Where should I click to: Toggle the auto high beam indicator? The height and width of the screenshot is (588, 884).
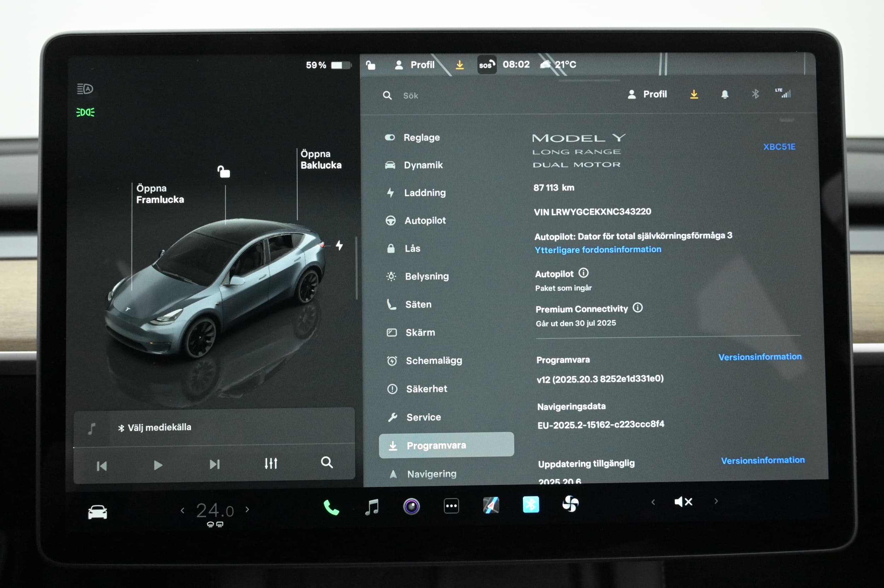85,89
